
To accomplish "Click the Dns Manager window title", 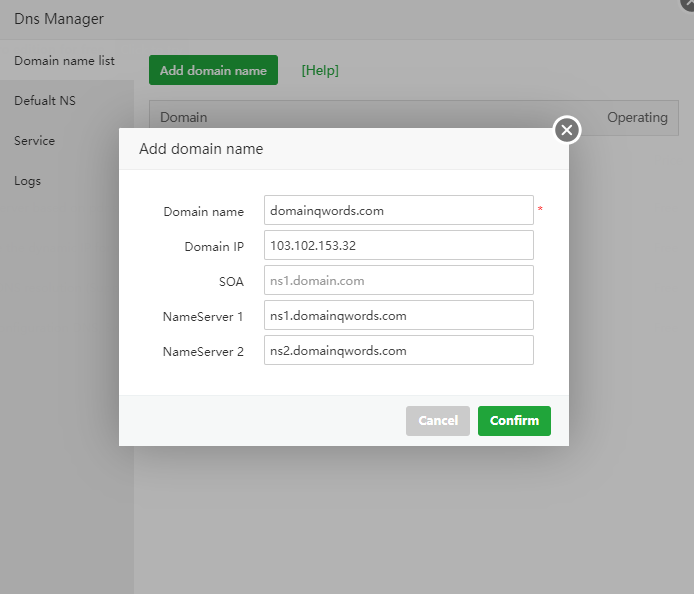I will 59,19.
